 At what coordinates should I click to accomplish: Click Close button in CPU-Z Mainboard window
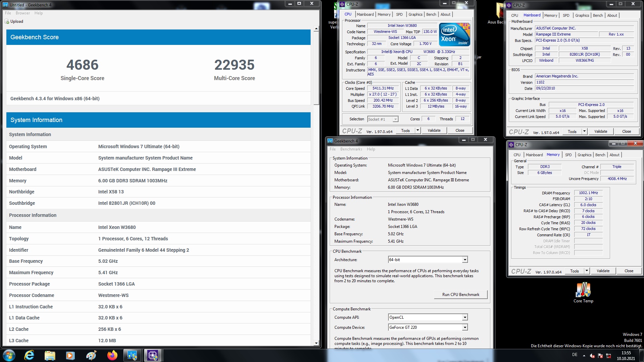click(627, 132)
